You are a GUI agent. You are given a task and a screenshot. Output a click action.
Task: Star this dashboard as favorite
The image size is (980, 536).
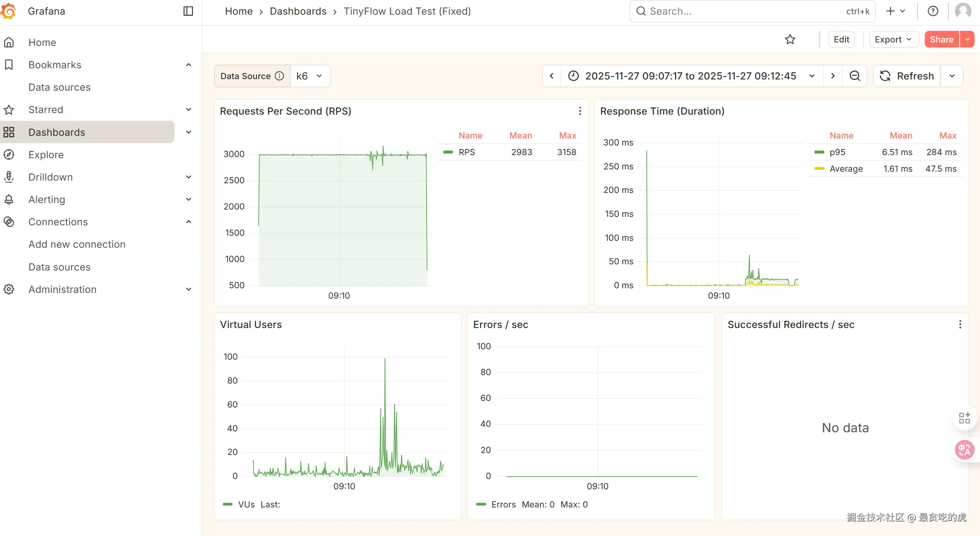point(790,39)
